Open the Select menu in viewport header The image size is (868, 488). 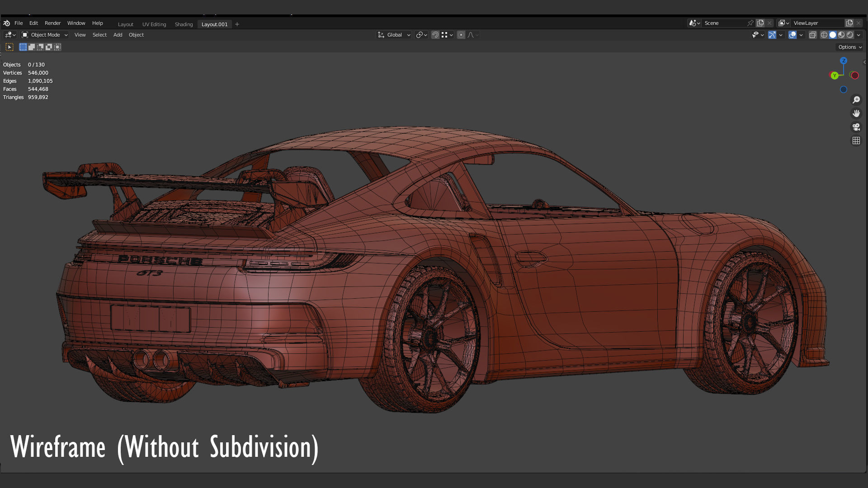click(x=99, y=35)
